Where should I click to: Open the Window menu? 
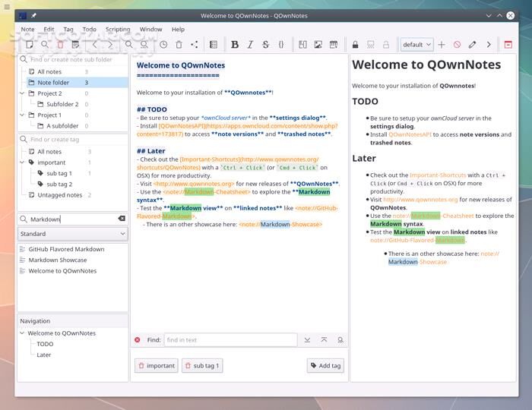[x=151, y=29]
